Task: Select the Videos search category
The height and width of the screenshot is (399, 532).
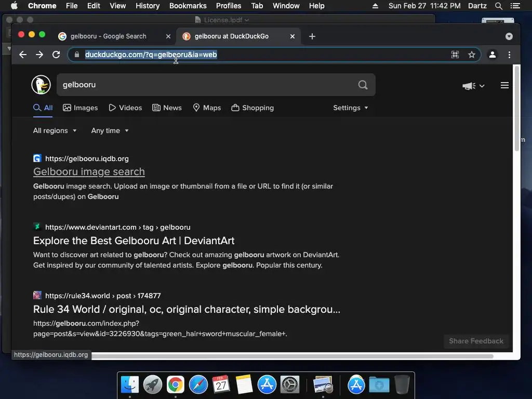Action: pos(125,108)
